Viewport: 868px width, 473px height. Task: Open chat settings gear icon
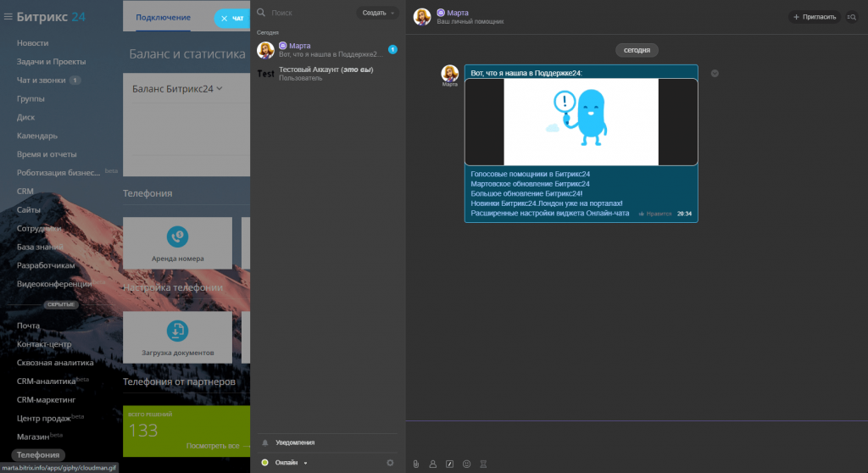tap(390, 463)
